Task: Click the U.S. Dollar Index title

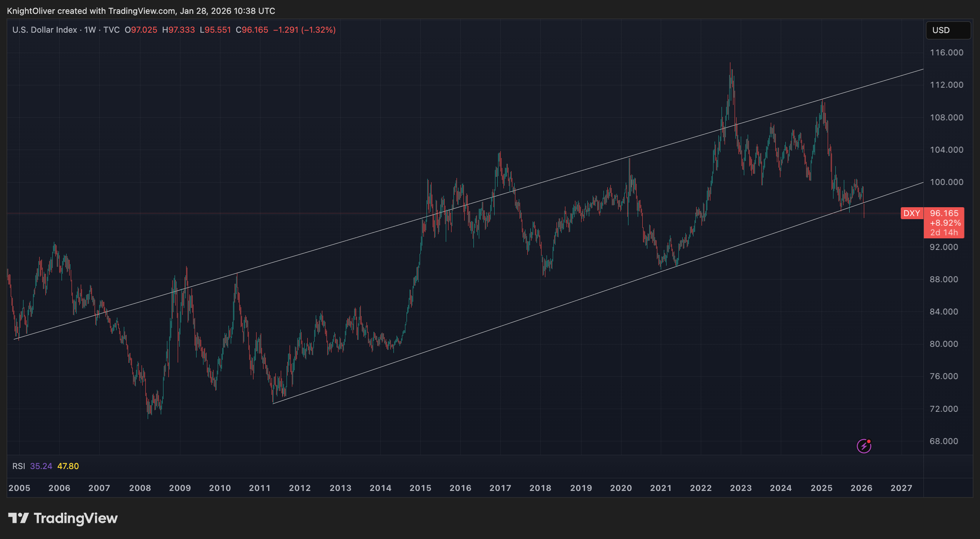Action: tap(45, 30)
